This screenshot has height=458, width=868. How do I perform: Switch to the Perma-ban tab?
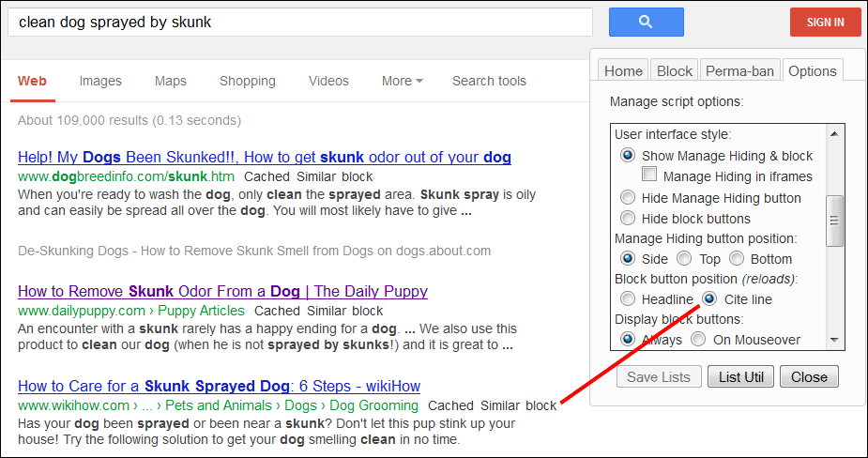tap(740, 71)
